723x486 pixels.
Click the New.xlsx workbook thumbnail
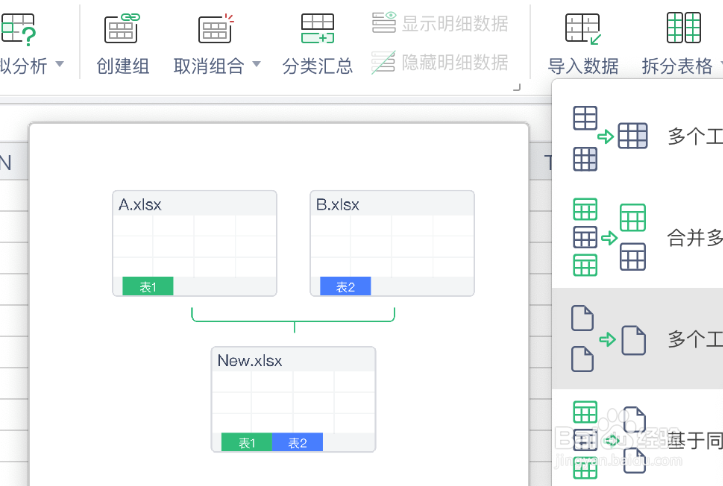[x=293, y=399]
